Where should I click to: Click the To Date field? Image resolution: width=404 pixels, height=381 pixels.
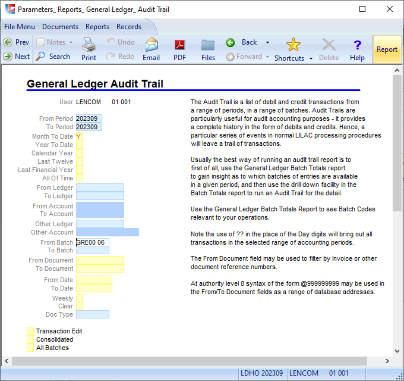coord(94,288)
